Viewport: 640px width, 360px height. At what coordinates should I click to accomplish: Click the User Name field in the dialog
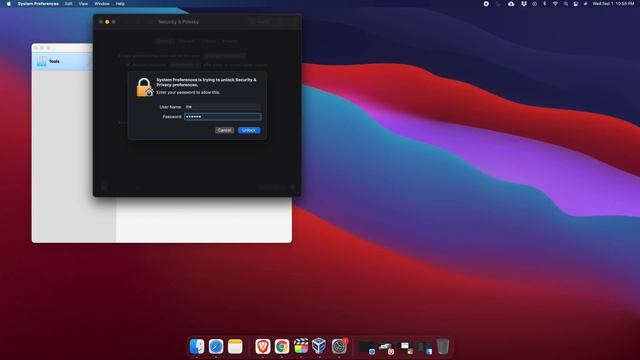pos(222,107)
